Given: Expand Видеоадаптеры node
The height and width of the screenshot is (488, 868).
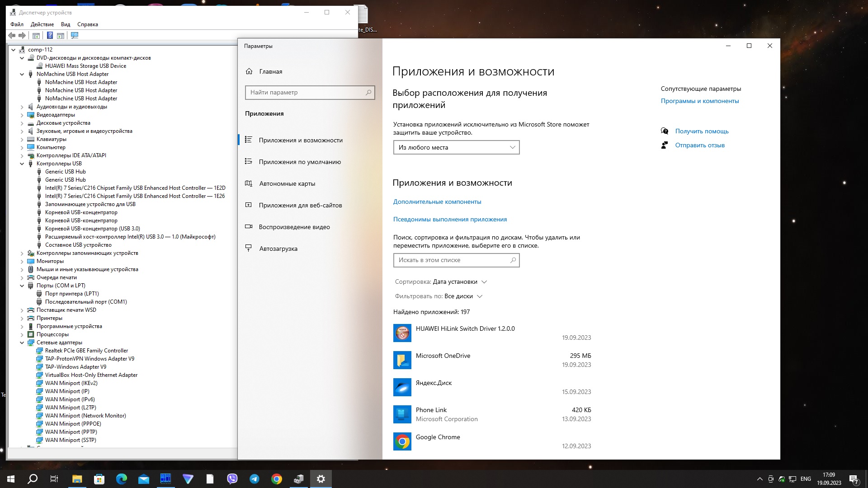Looking at the screenshot, I should point(22,115).
